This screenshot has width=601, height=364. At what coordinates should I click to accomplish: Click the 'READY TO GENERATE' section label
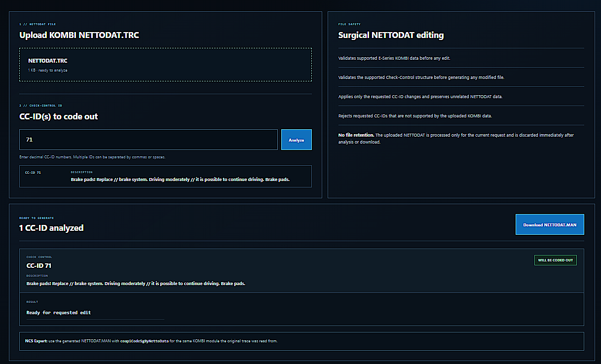[x=37, y=218]
